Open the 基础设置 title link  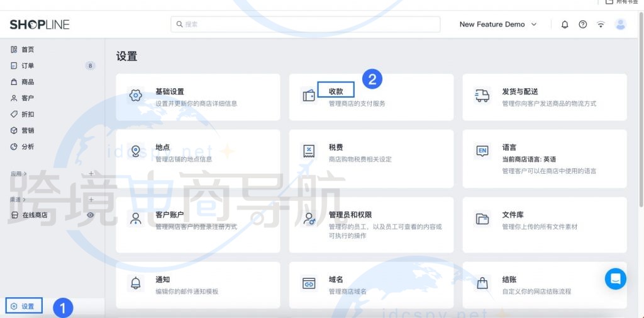click(170, 91)
